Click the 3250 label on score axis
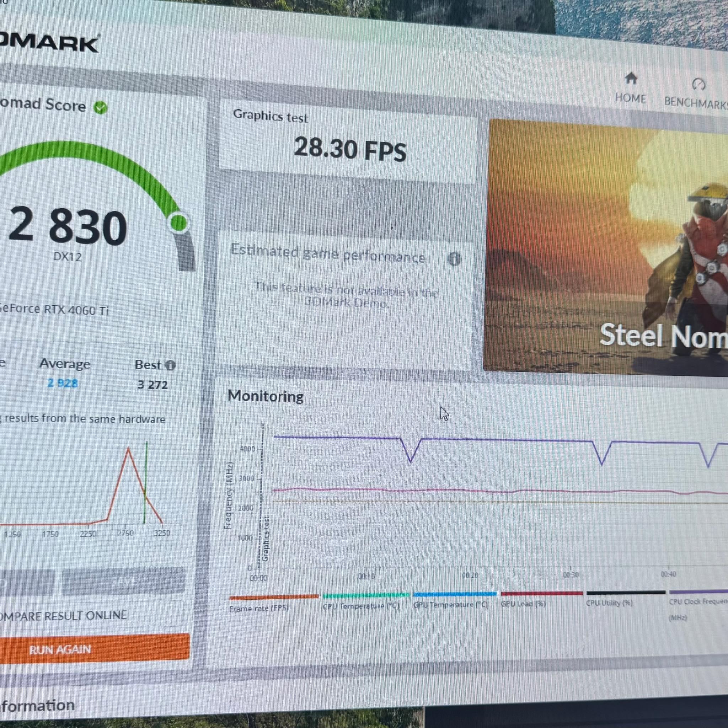Viewport: 728px width, 728px height. click(162, 533)
